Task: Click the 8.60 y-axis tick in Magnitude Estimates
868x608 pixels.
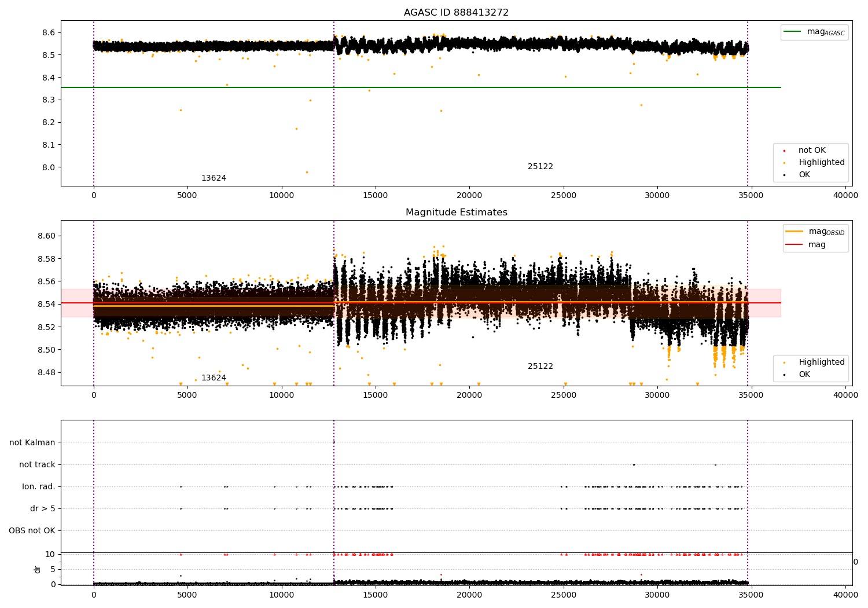Action: [x=46, y=236]
